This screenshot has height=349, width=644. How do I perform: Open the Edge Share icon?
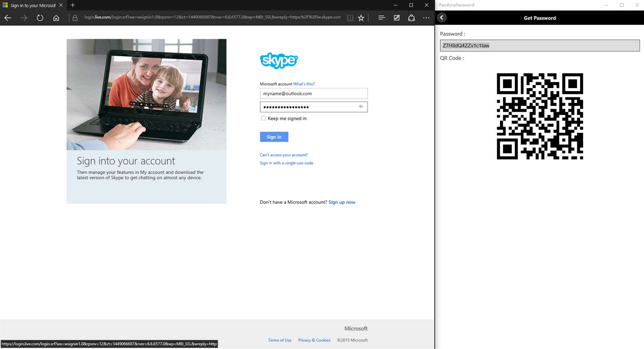[x=411, y=18]
